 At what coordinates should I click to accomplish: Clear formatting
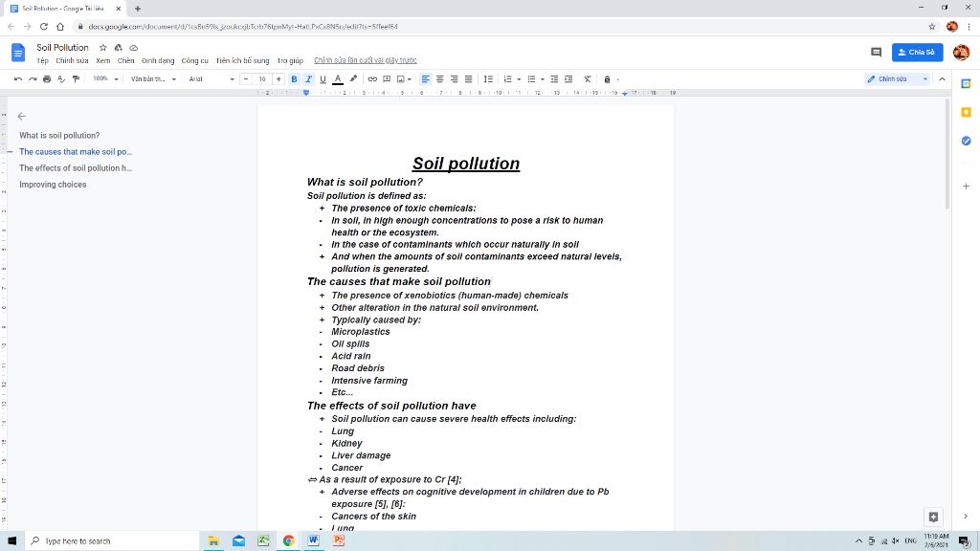588,79
